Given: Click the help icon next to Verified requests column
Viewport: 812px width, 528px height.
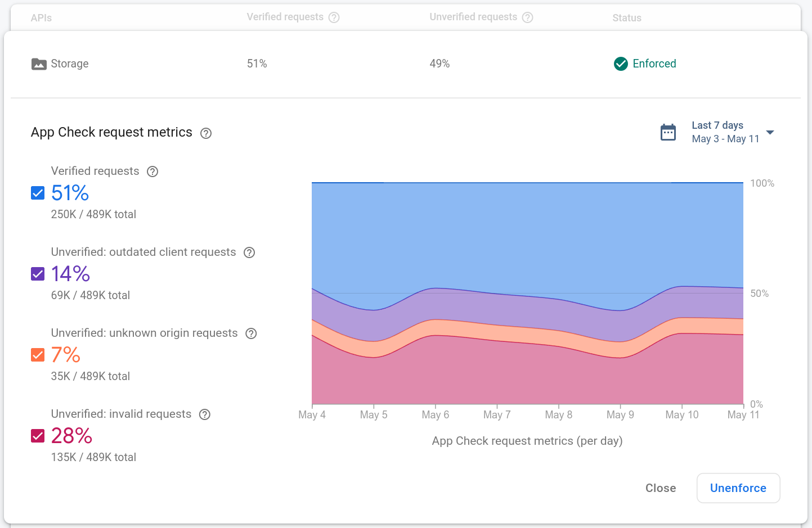Looking at the screenshot, I should (334, 17).
